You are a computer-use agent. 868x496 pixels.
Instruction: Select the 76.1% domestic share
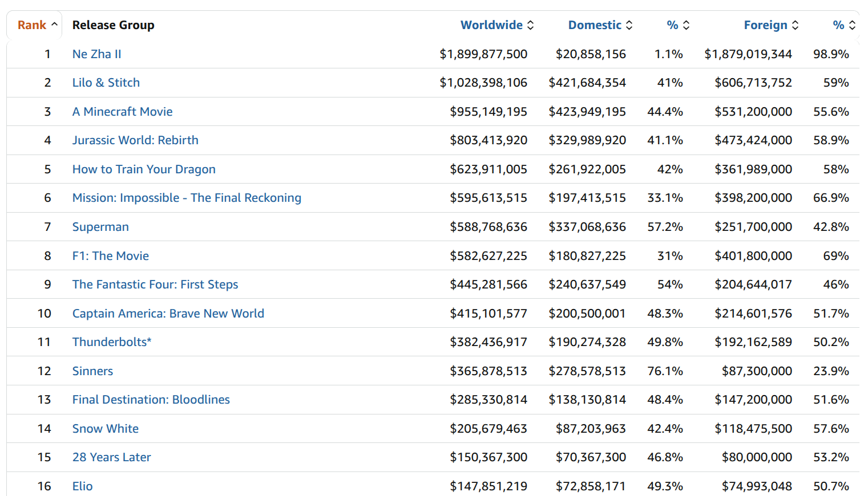tap(665, 371)
